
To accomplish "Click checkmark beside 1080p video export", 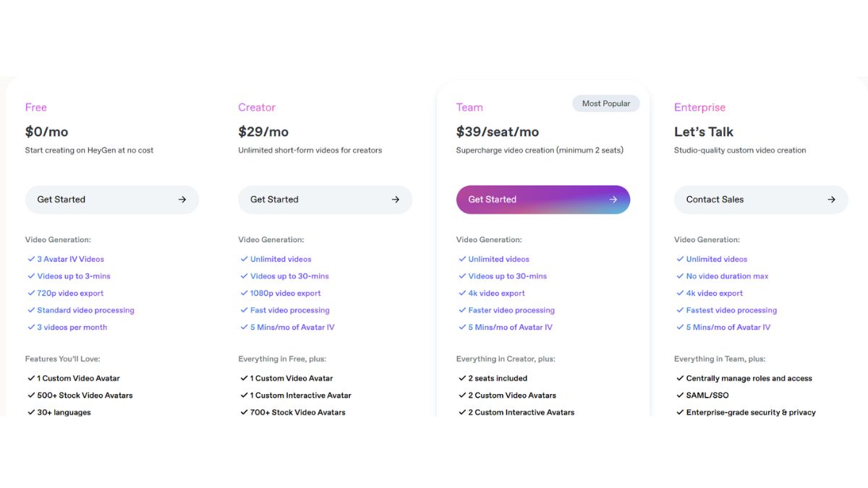I will coord(244,293).
